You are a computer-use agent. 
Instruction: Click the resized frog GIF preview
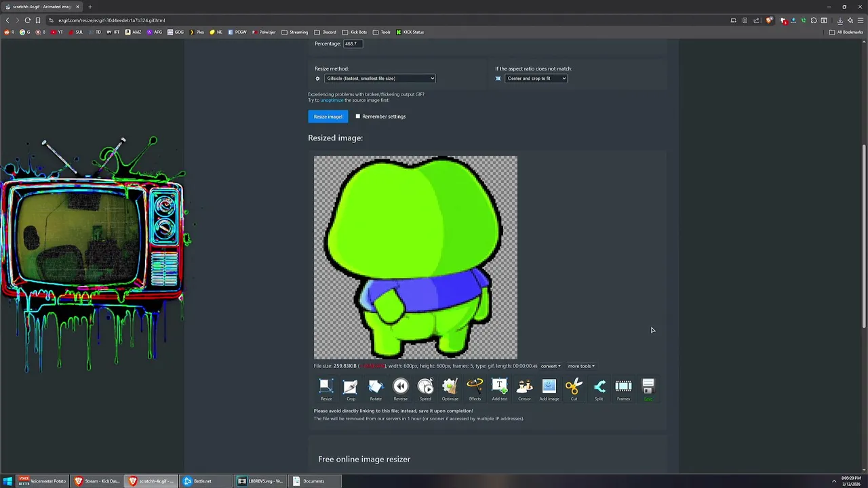click(x=416, y=258)
